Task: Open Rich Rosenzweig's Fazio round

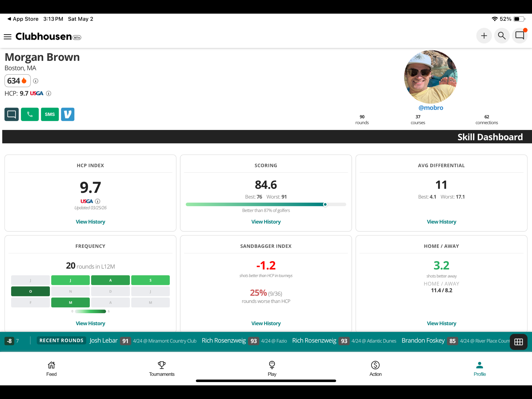Action: point(244,341)
